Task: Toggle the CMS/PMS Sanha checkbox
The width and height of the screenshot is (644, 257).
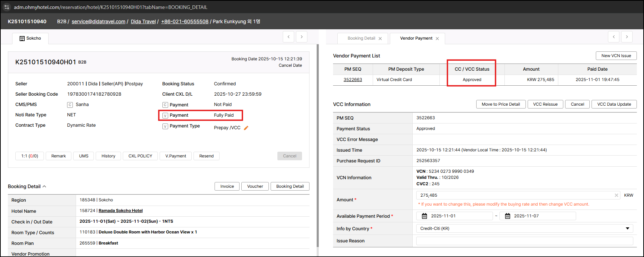Action: pos(70,105)
